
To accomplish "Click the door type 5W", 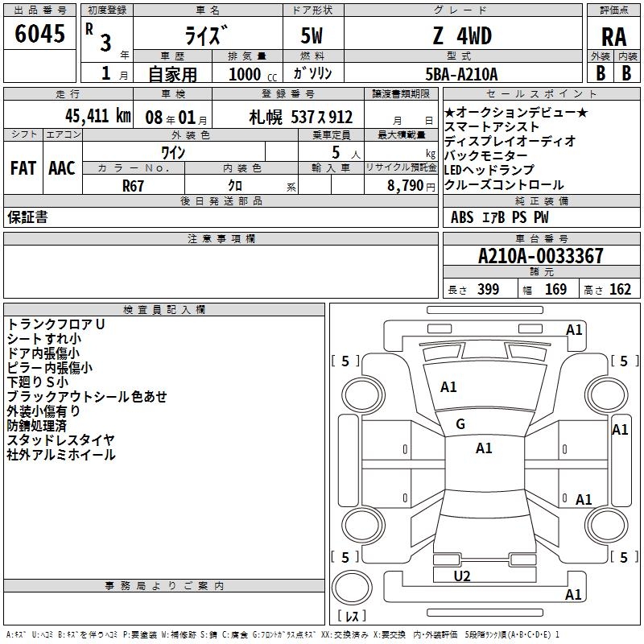I will coord(312,35).
